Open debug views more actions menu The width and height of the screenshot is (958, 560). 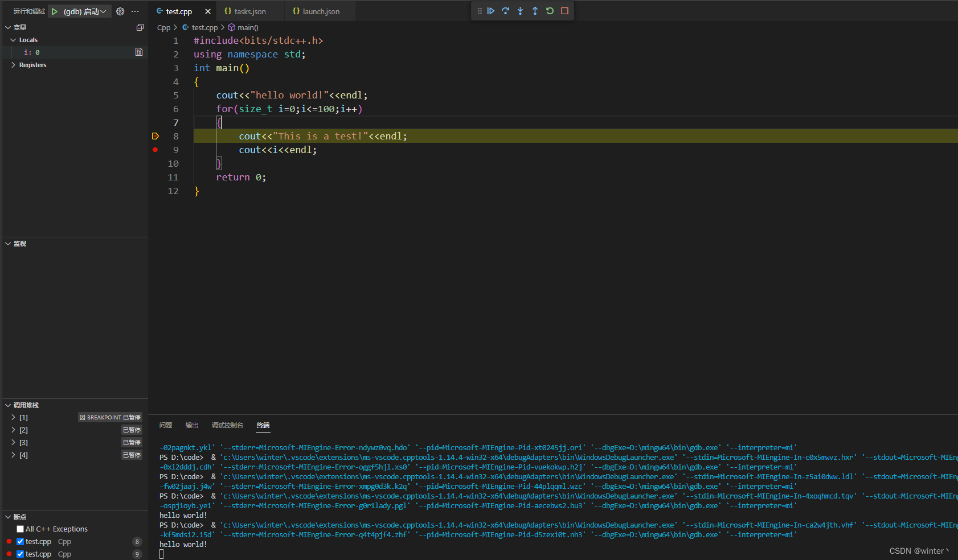[135, 11]
